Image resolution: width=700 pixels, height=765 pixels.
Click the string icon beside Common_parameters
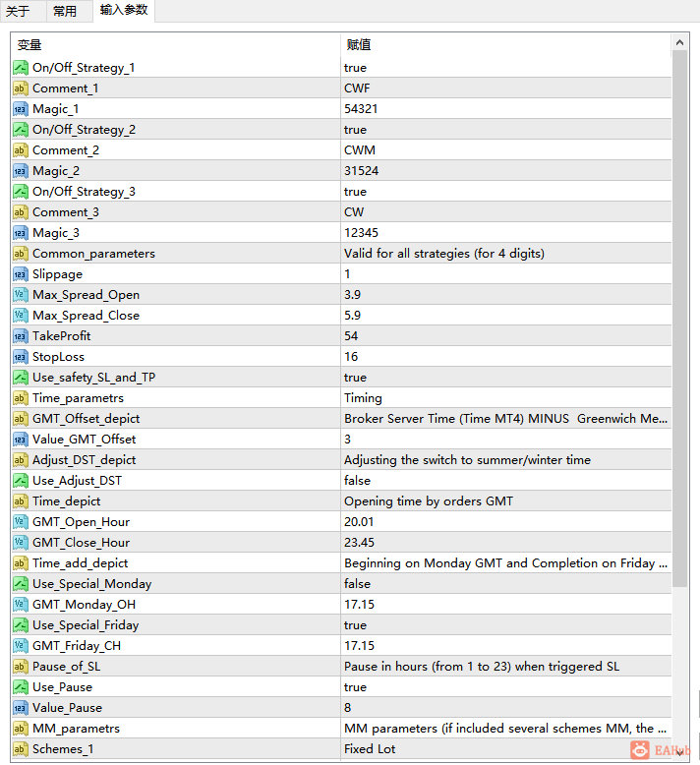[x=21, y=254]
